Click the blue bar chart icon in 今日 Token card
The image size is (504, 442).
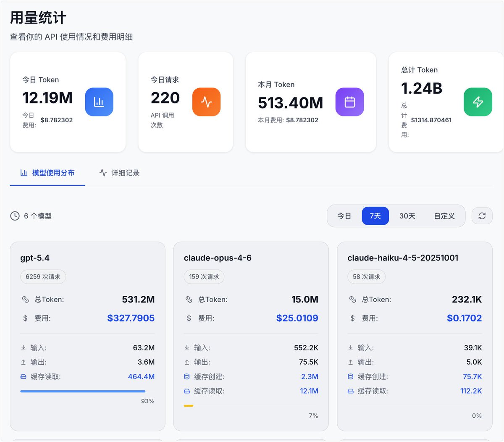point(99,102)
